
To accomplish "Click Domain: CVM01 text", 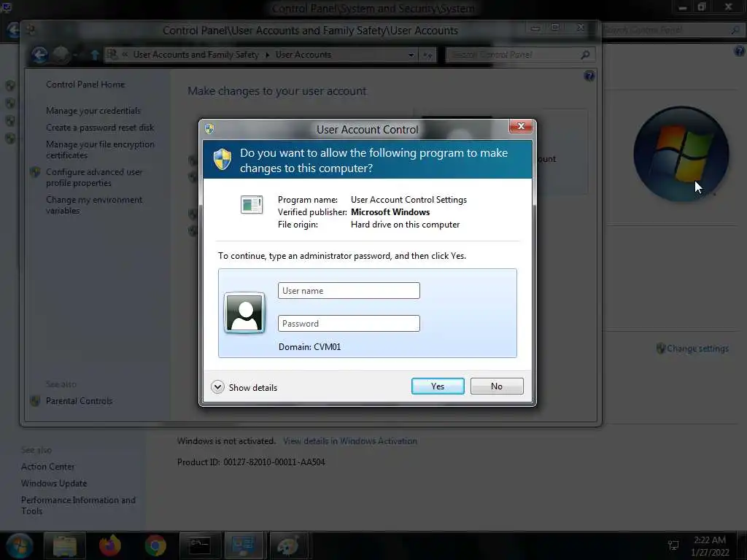I will pos(309,346).
